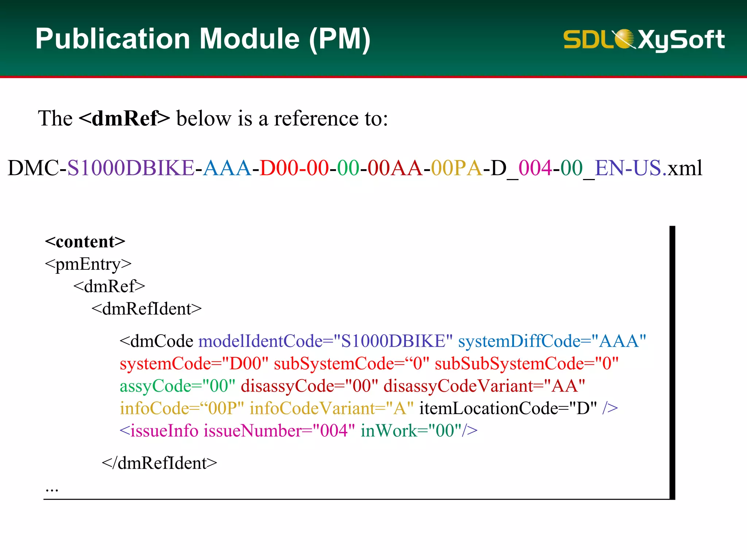Screen dimensions: 747x560
Task: Click the subSubSystemCode="0" attribute
Action: coord(527,363)
